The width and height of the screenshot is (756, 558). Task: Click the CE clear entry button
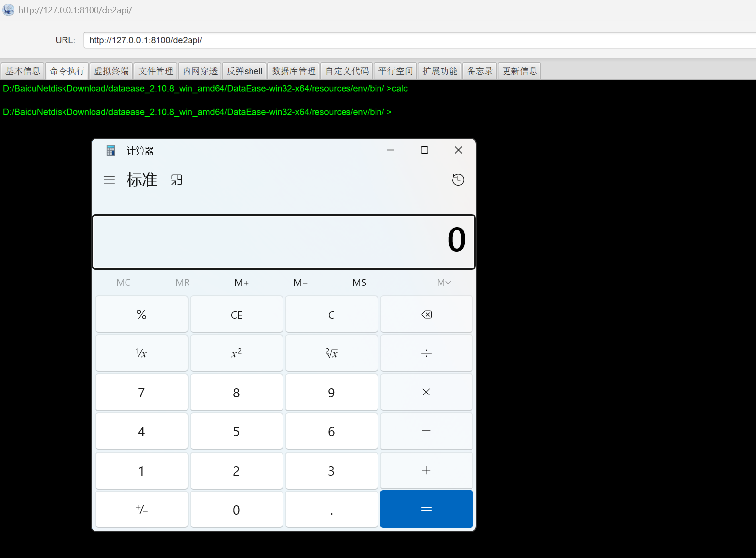coord(237,315)
